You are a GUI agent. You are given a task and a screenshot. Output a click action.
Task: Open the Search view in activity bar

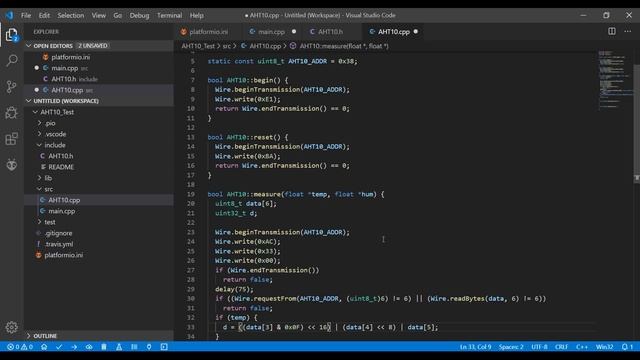pos(11,61)
